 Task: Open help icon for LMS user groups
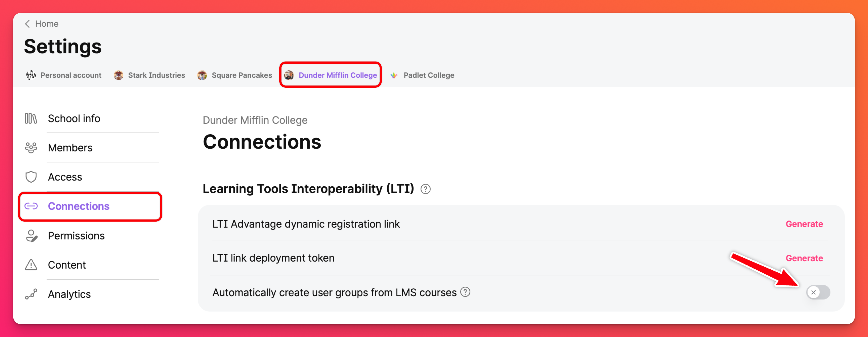point(465,292)
